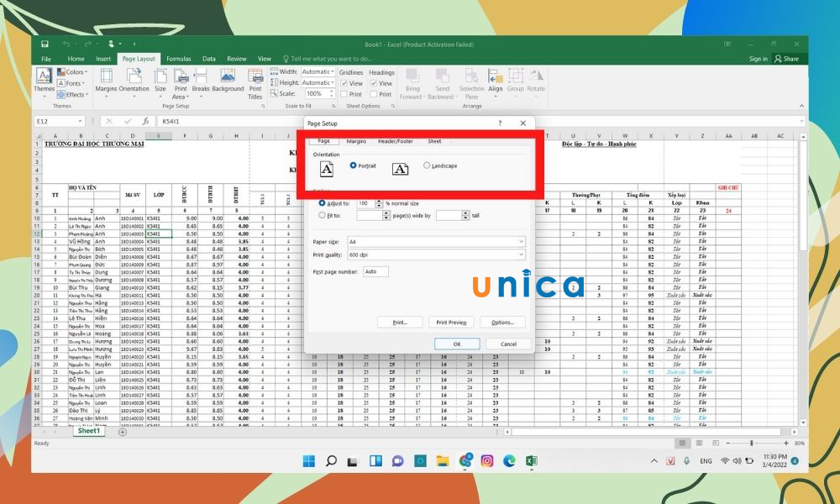Choose a sheet Background image
This screenshot has height=504, width=840.
tap(228, 81)
